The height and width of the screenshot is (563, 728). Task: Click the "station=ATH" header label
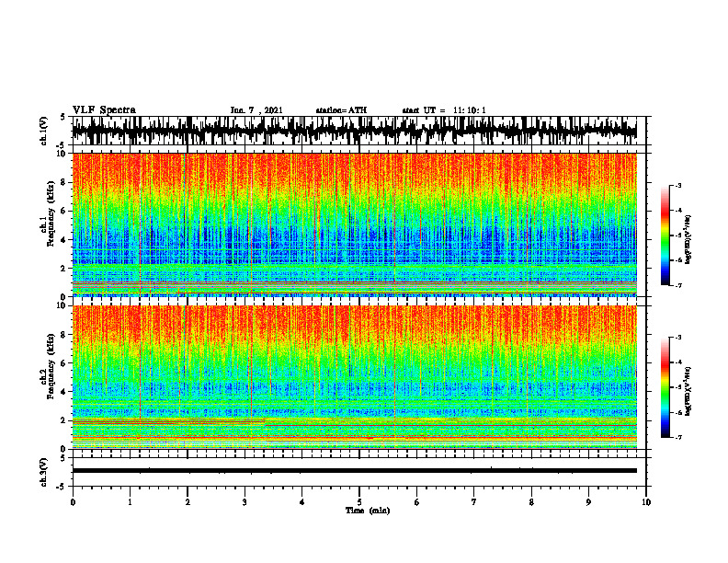341,110
